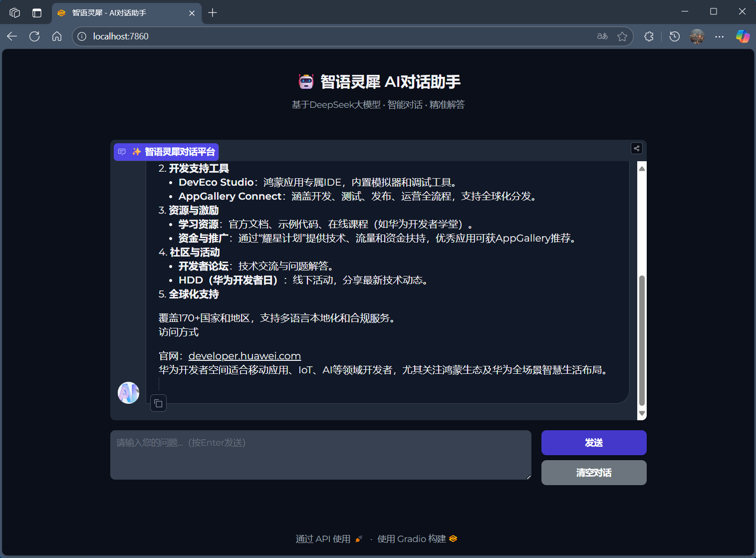The width and height of the screenshot is (756, 558).
Task: Open the 使用 Gradio 构建 link
Action: (417, 539)
